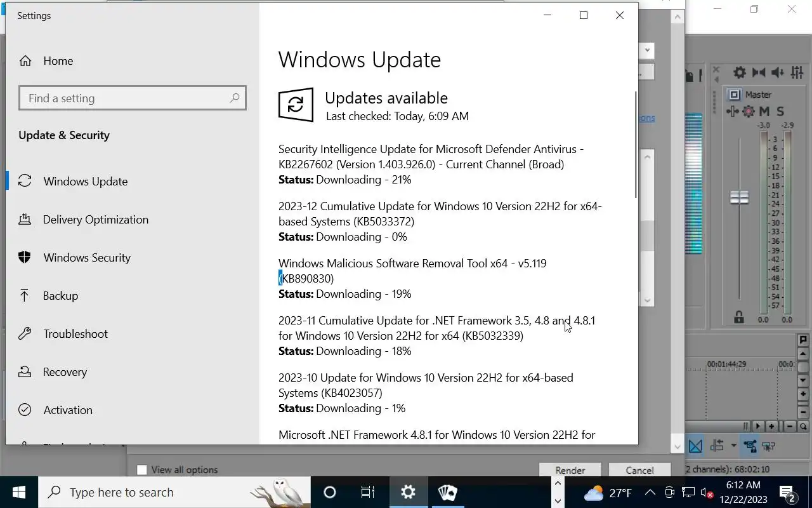Click Cancel in the render dialog

[x=639, y=470]
